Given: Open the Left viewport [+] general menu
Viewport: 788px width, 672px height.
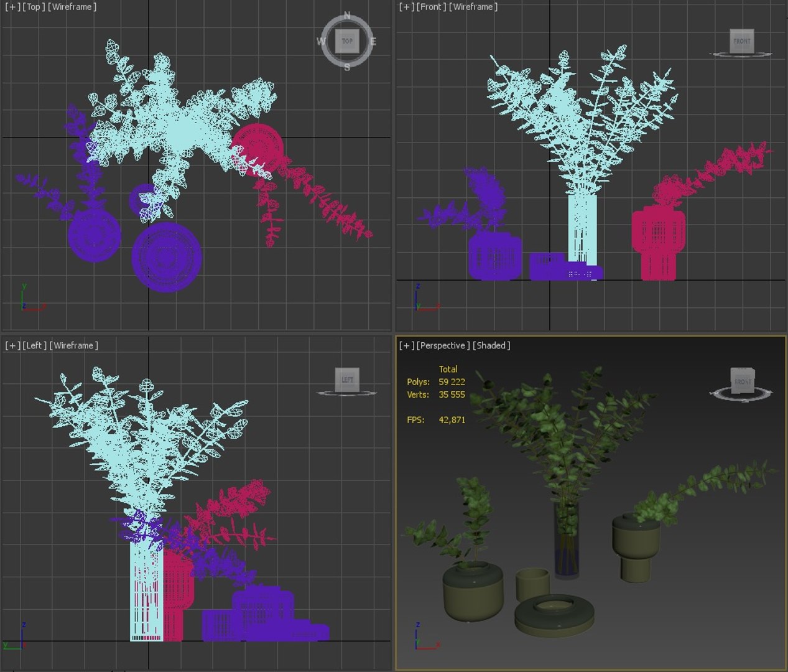Looking at the screenshot, I should pos(12,345).
